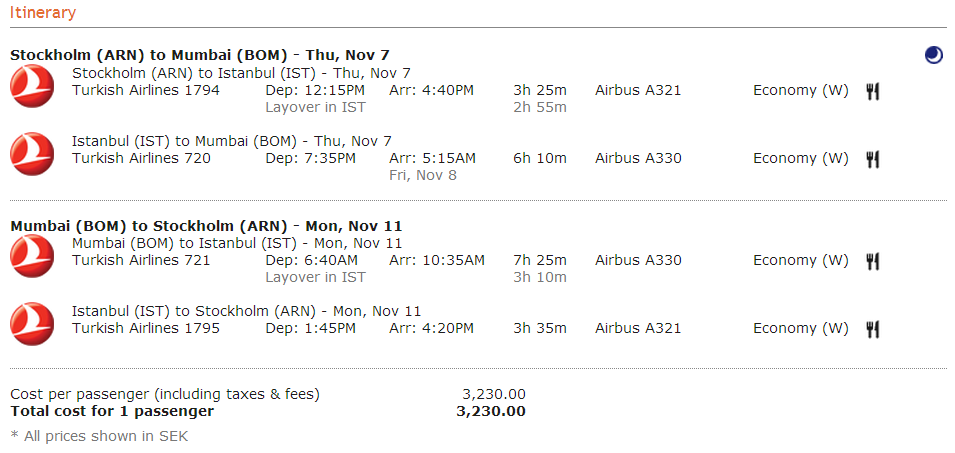This screenshot has width=955, height=453.
Task: Click meal icon on Mumbai to Istanbul flight
Action: tap(873, 261)
